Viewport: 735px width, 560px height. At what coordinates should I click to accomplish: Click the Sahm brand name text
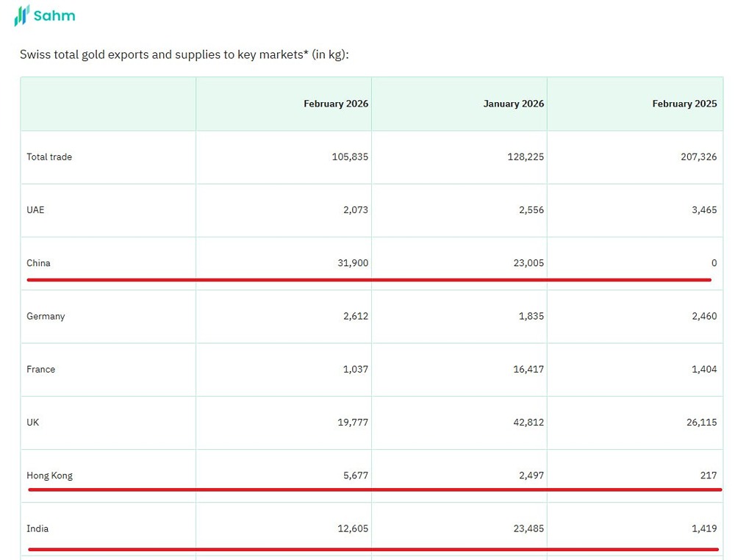(54, 15)
